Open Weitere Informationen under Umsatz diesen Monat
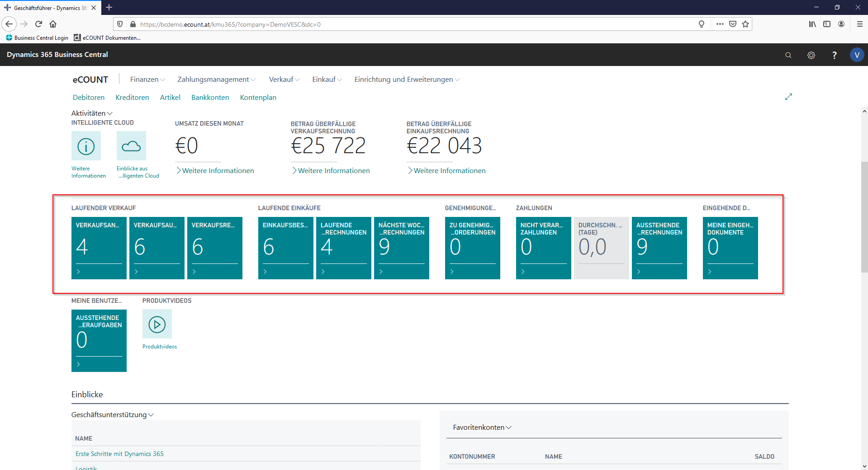The image size is (868, 470). [x=215, y=170]
